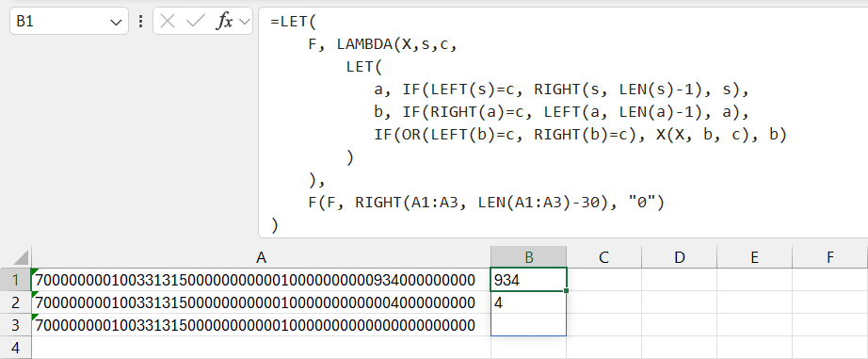
Task: Click the green error indicator in A2
Action: click(35, 294)
